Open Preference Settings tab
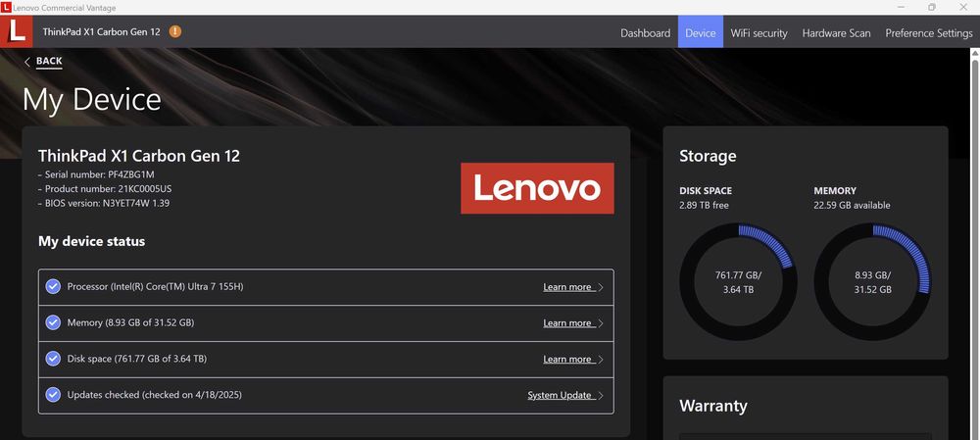The width and height of the screenshot is (980, 440). click(x=929, y=33)
